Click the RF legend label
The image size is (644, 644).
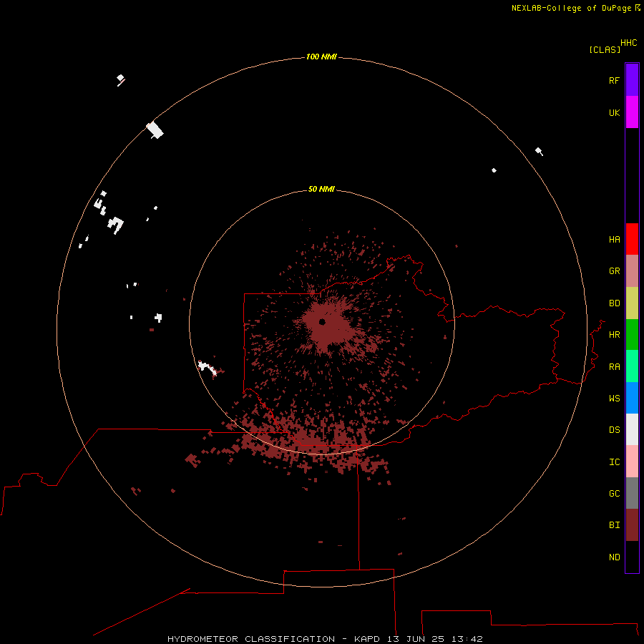pos(615,80)
